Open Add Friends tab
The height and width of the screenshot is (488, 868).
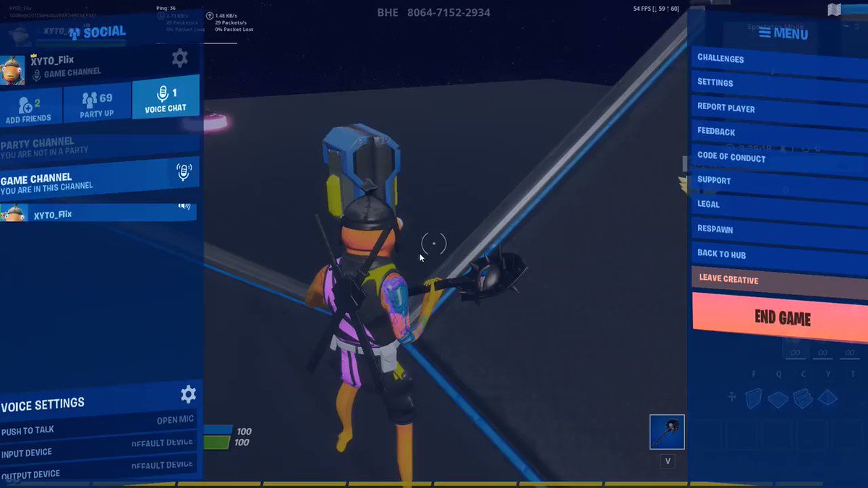pos(30,107)
